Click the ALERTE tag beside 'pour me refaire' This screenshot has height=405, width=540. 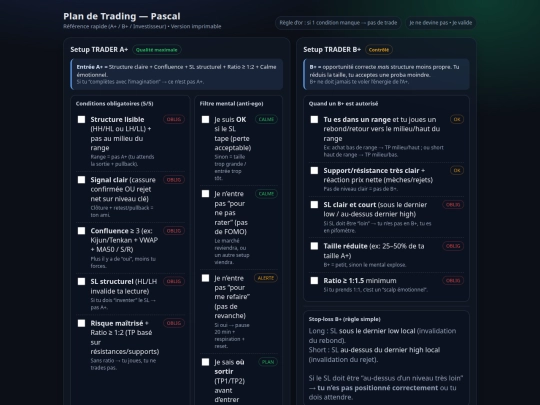click(266, 278)
